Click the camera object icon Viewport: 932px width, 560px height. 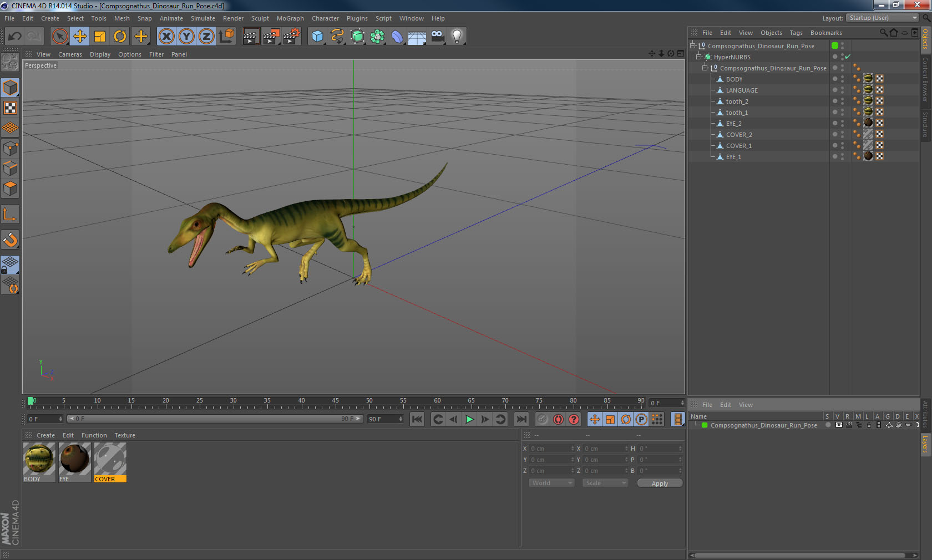point(437,37)
